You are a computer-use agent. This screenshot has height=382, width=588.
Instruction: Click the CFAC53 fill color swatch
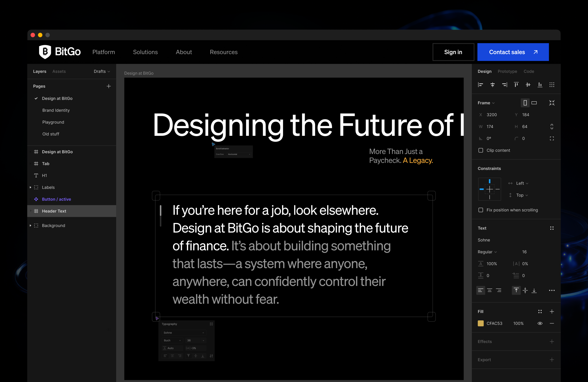coord(480,323)
